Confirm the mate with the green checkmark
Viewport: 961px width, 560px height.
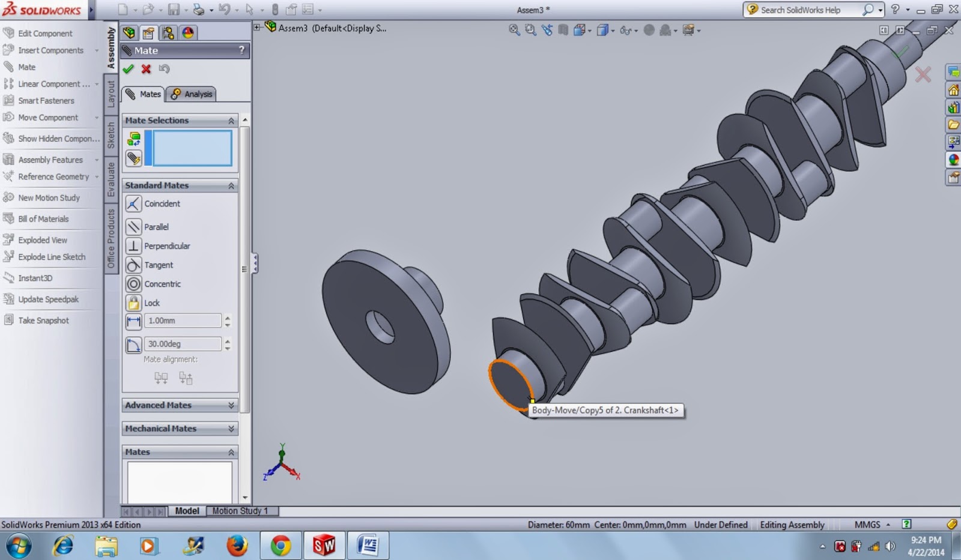129,69
